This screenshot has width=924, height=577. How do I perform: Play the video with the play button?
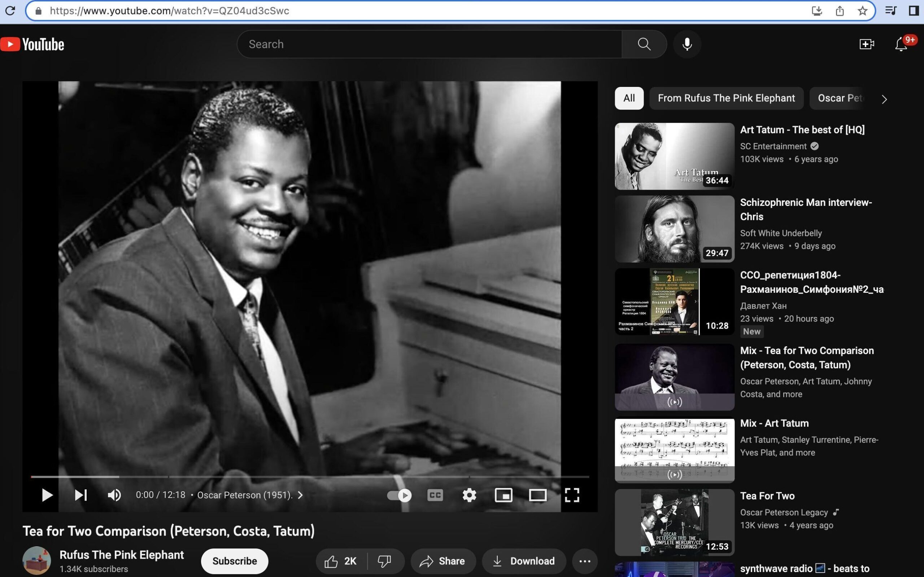47,495
